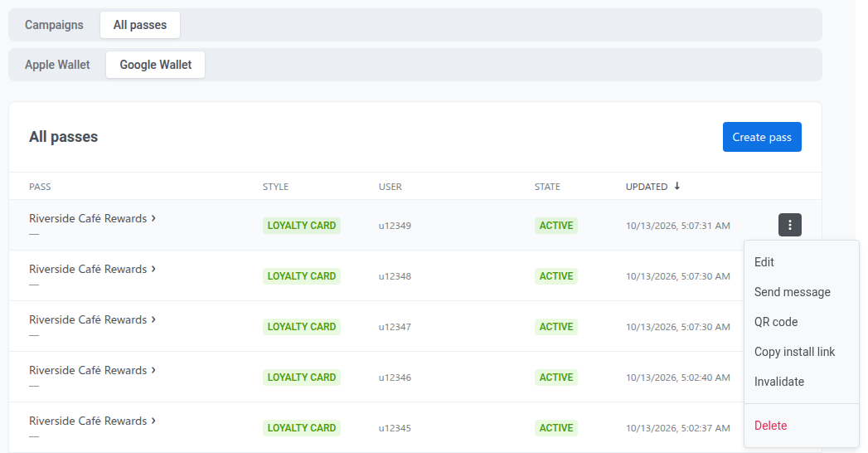The width and height of the screenshot is (868, 453).
Task: Click the ACTIVE badge for u12349
Action: [x=555, y=226]
